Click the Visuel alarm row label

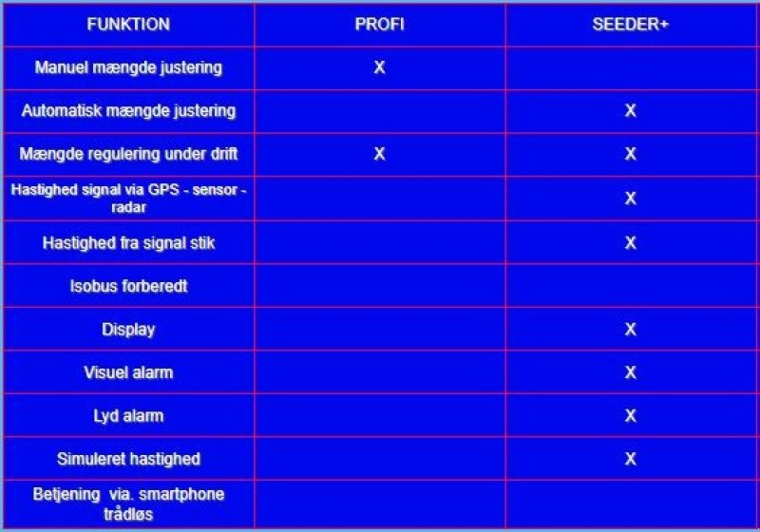click(x=128, y=372)
